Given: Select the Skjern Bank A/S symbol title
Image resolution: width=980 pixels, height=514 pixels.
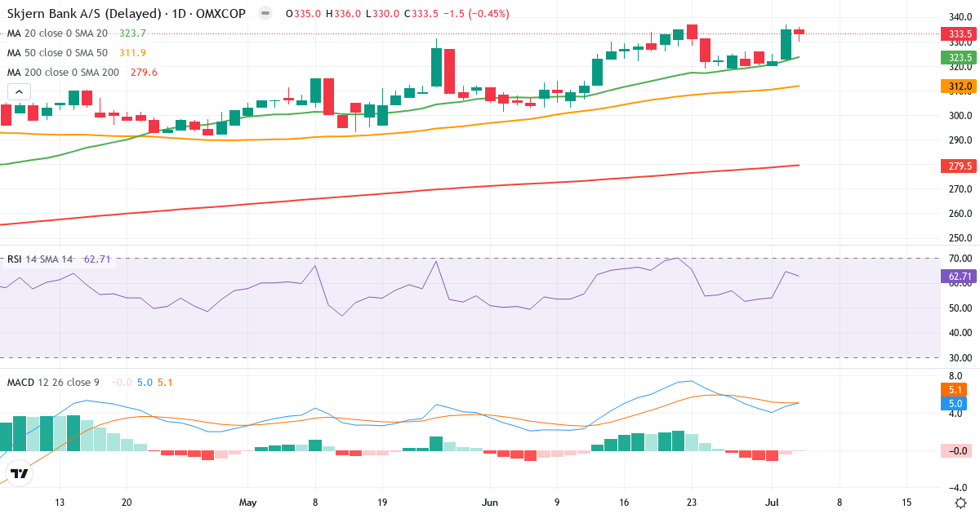Looking at the screenshot, I should pos(125,14).
